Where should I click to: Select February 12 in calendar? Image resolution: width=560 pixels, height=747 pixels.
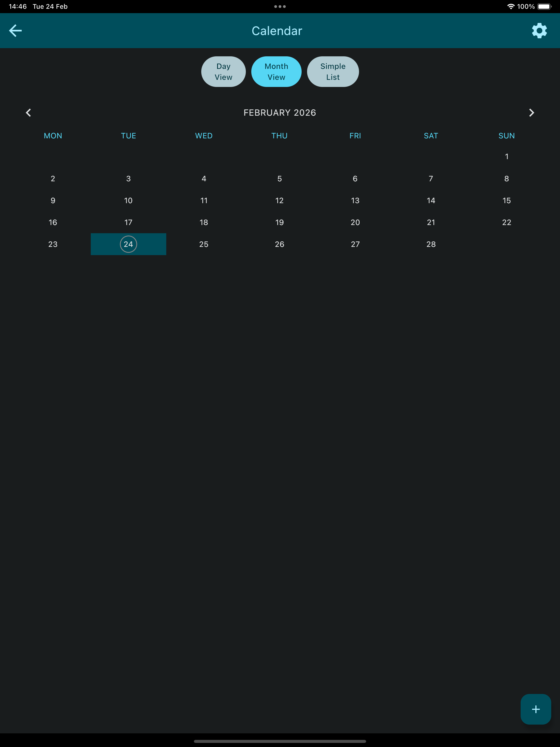coord(280,201)
